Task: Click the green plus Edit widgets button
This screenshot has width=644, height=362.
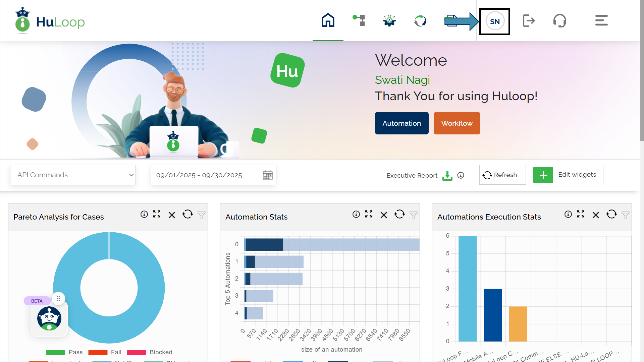Action: (543, 175)
